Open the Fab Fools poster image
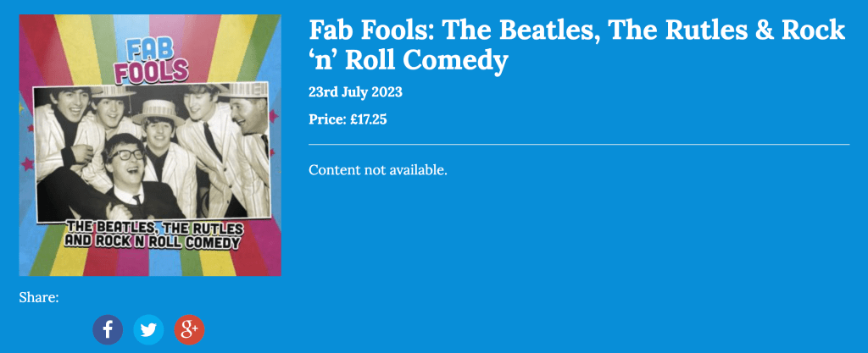 tap(150, 145)
